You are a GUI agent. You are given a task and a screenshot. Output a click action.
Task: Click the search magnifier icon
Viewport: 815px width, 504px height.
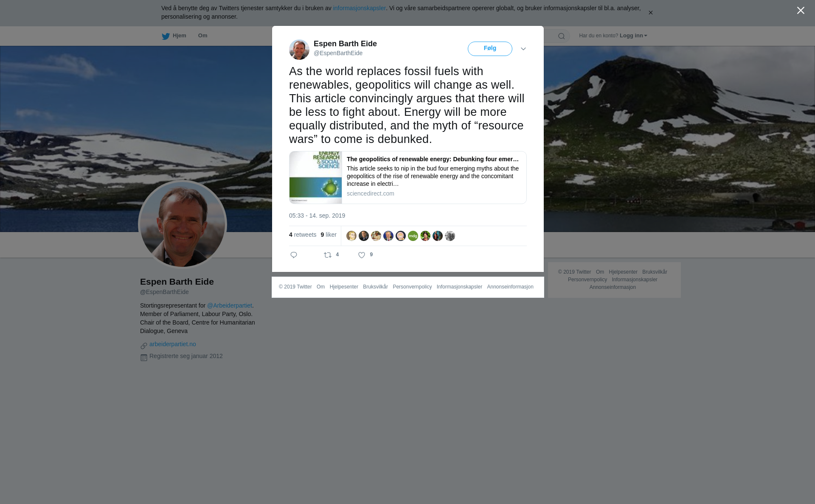(561, 36)
